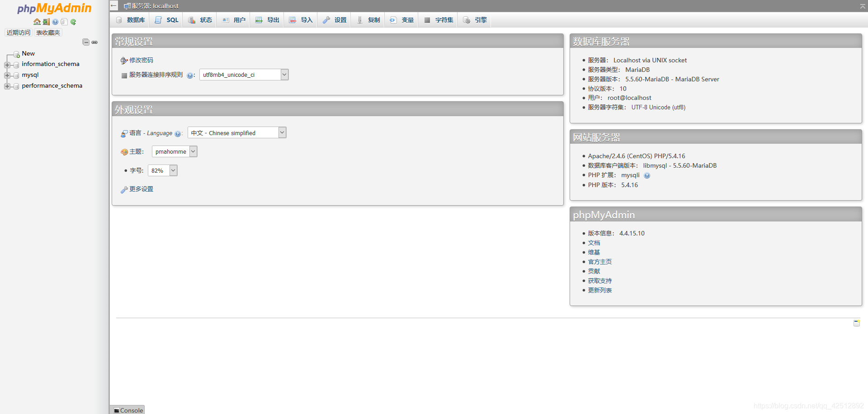Image resolution: width=868 pixels, height=414 pixels.
Task: Open phpMyAdmin documentation question-mark icon in sidebar
Action: [55, 22]
